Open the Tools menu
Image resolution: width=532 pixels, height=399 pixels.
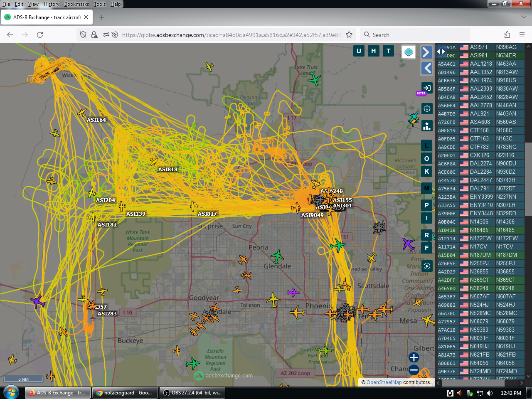click(x=100, y=4)
